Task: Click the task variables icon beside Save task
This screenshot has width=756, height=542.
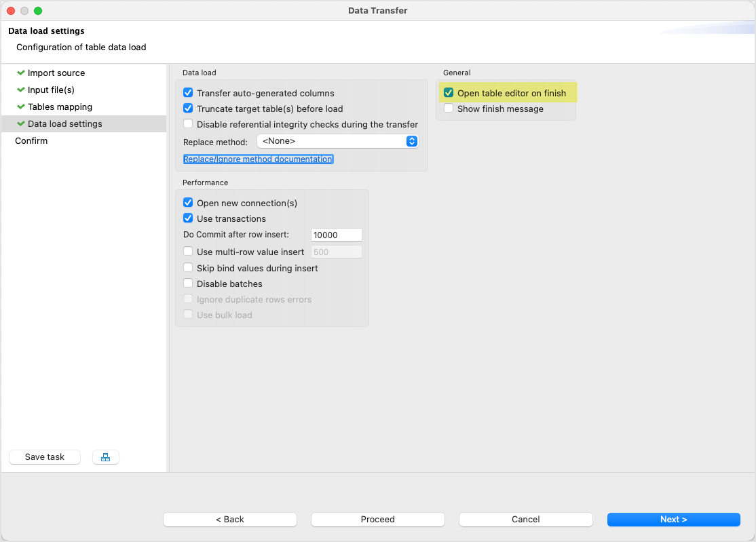Action: click(106, 457)
